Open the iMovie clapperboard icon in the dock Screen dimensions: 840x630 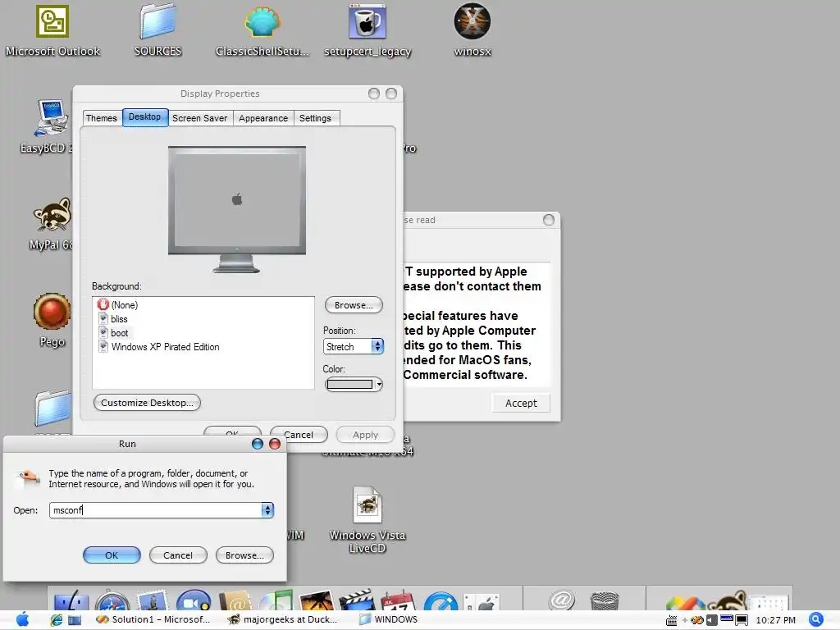(x=358, y=601)
